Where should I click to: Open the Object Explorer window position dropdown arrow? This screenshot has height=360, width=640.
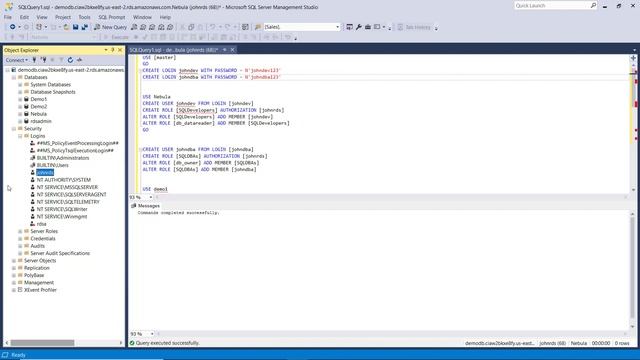106,50
